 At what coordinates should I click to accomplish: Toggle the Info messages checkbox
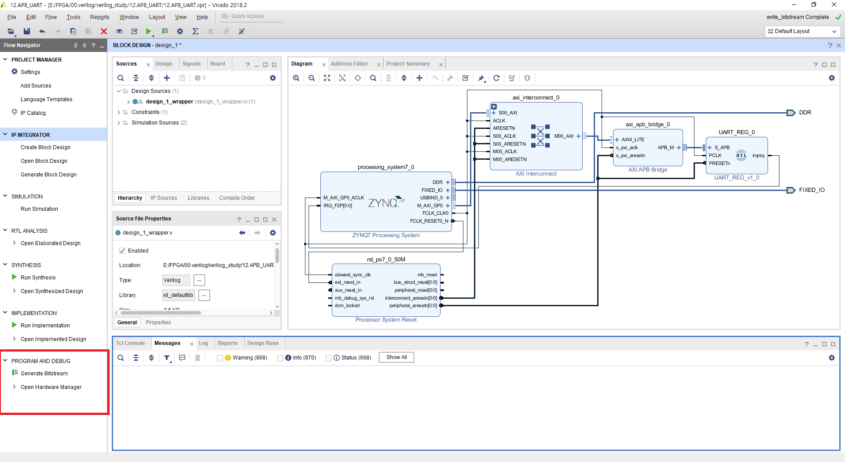coord(280,358)
